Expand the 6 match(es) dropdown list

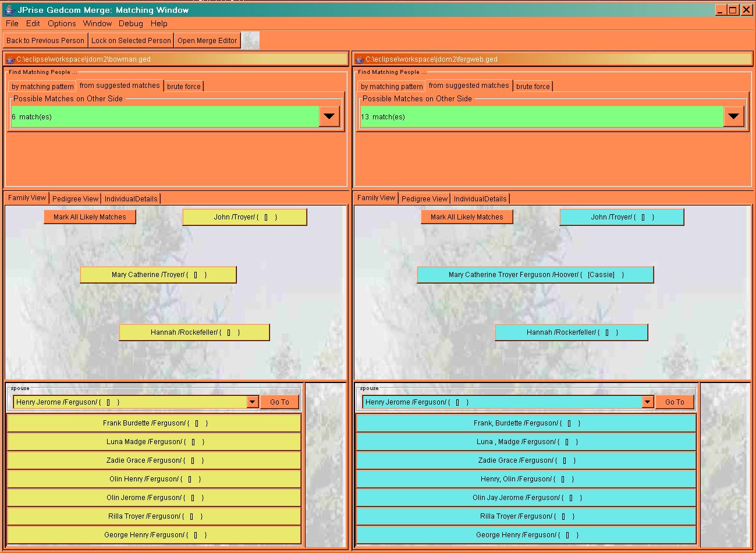[329, 116]
